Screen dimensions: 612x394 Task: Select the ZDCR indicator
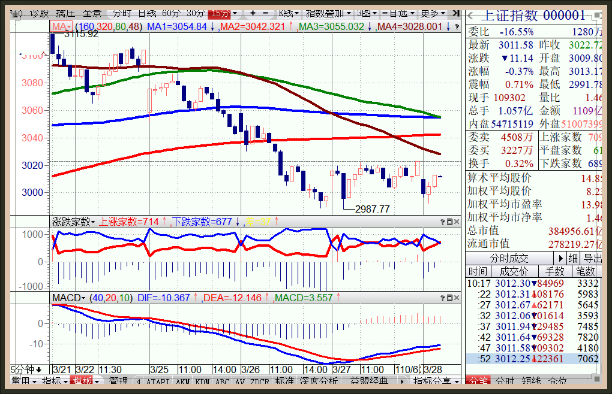(259, 382)
